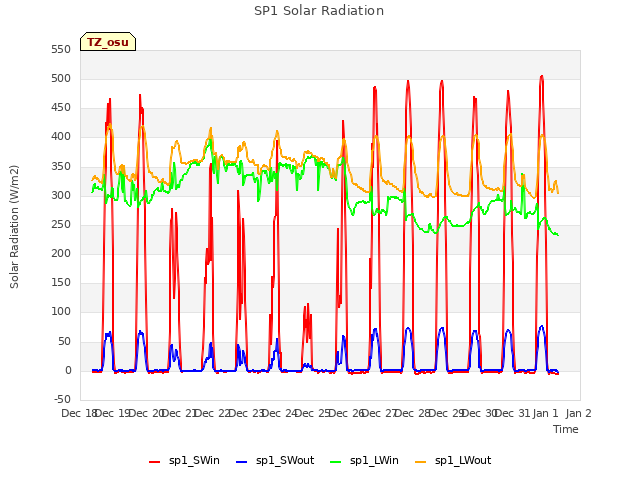
Task: Click the 400 y-axis tick label
Action: pos(61,136)
